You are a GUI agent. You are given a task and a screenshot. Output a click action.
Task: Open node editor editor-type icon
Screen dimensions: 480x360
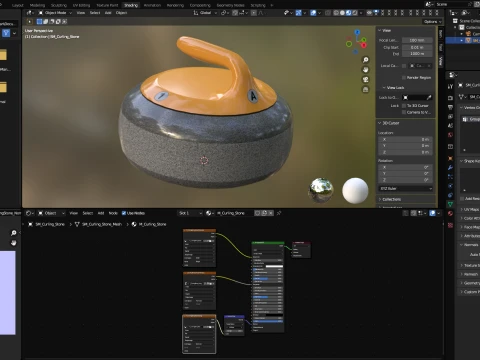tap(30, 213)
